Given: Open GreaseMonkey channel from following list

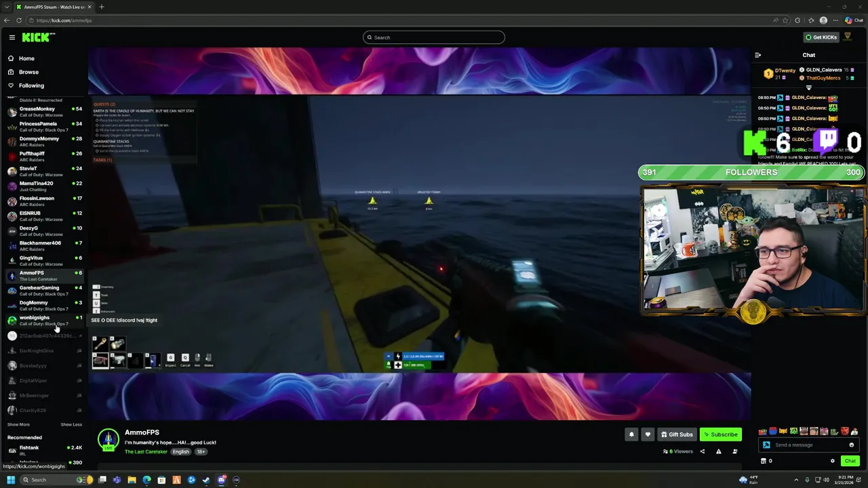Looking at the screenshot, I should [x=43, y=112].
